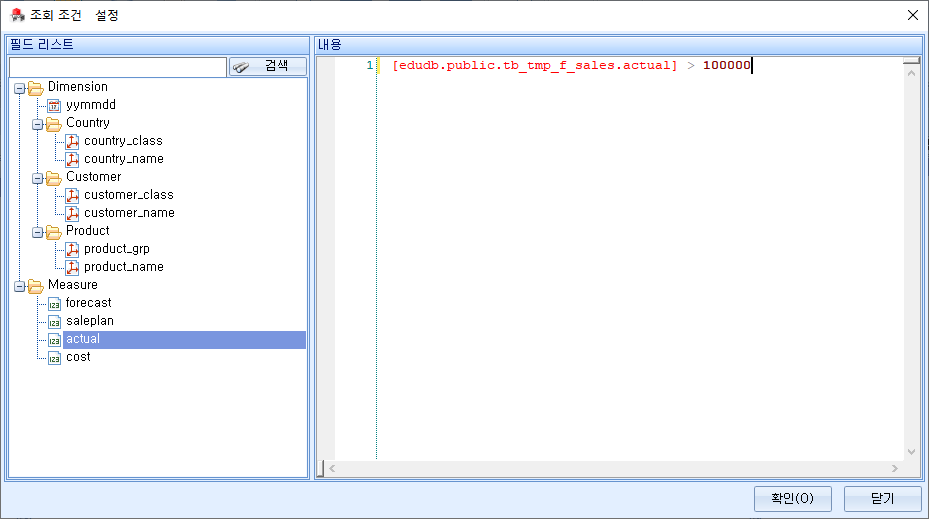The height and width of the screenshot is (519, 929).
Task: Select the forecast measure
Action: click(x=88, y=303)
